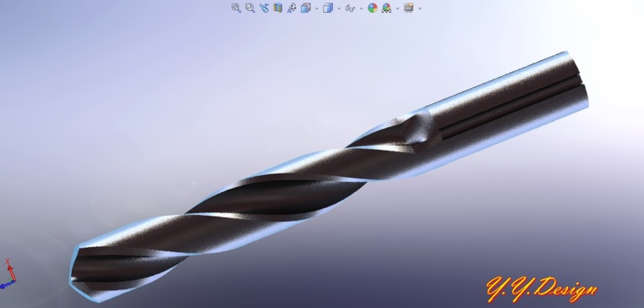Viewport: 644px width, 308px height.
Task: Expand the View Settings dropdown arrow
Action: [419, 8]
